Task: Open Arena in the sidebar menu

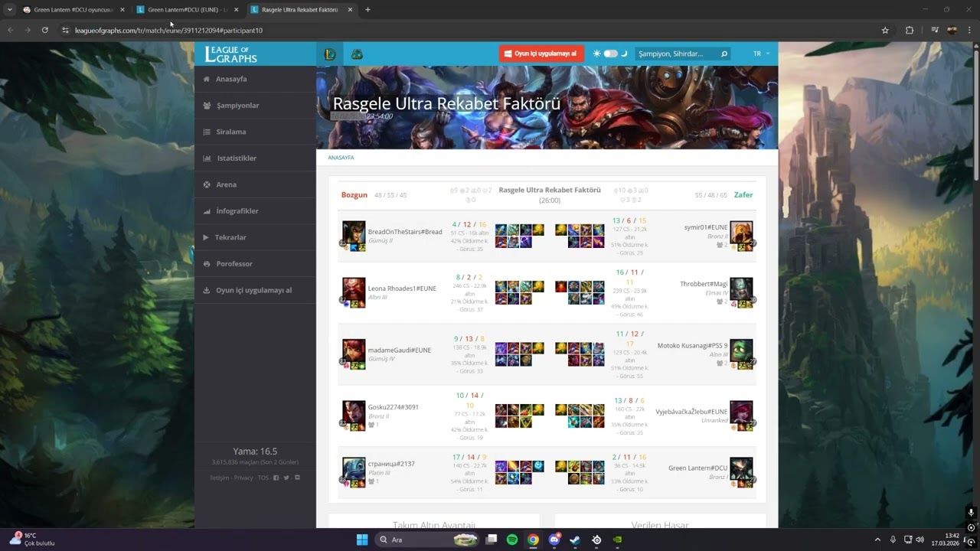Action: tap(255, 184)
